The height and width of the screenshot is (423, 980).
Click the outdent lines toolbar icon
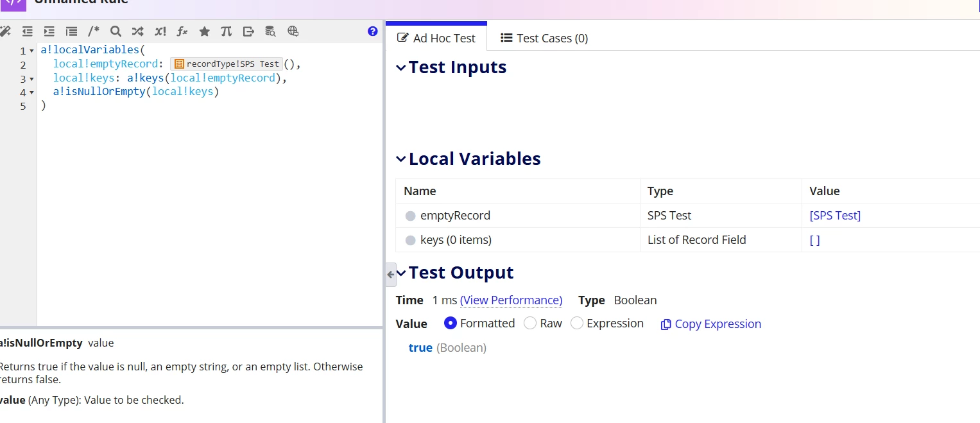coord(27,31)
